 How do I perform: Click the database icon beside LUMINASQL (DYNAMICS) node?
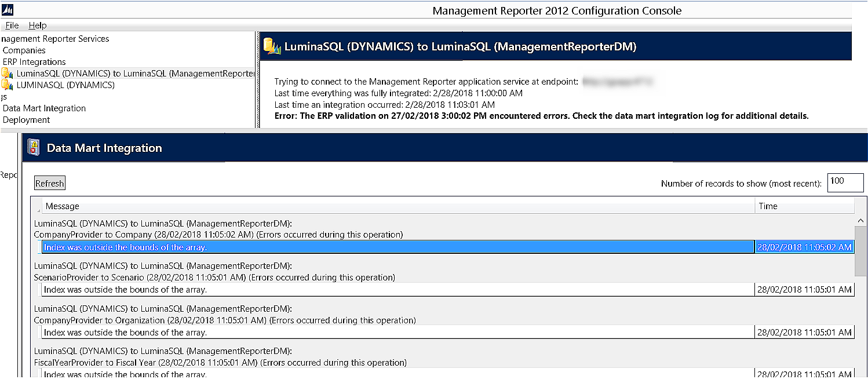tap(7, 85)
